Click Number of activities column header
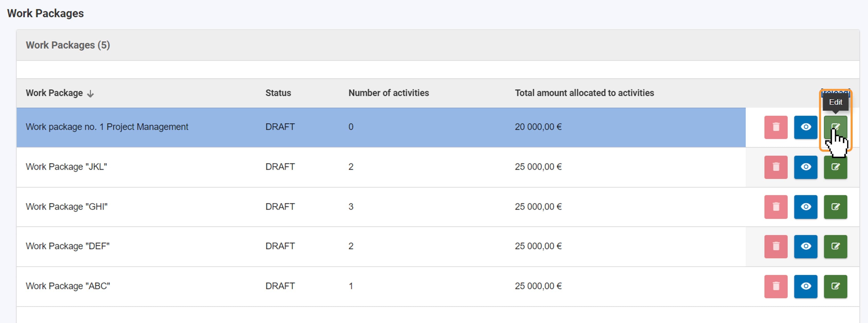This screenshot has width=868, height=323. (389, 93)
